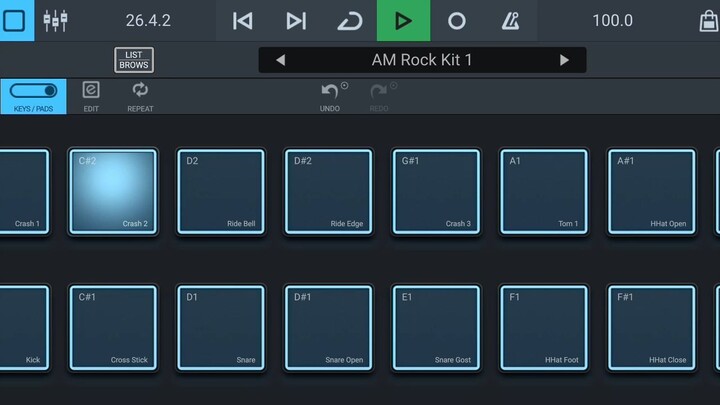Toggle the metronome
The width and height of the screenshot is (720, 405).
pos(510,20)
